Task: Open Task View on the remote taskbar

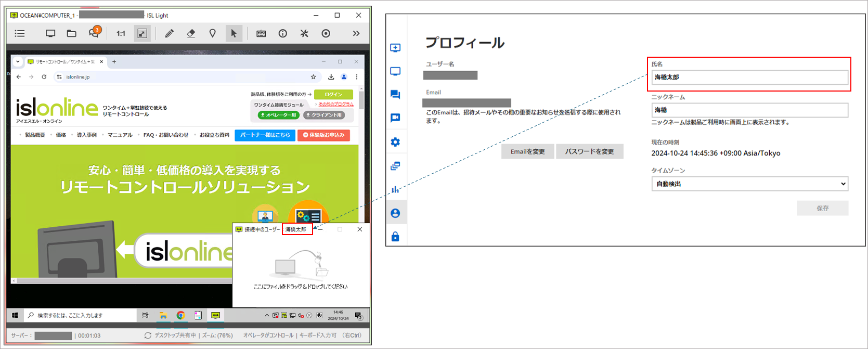Action: [x=145, y=315]
